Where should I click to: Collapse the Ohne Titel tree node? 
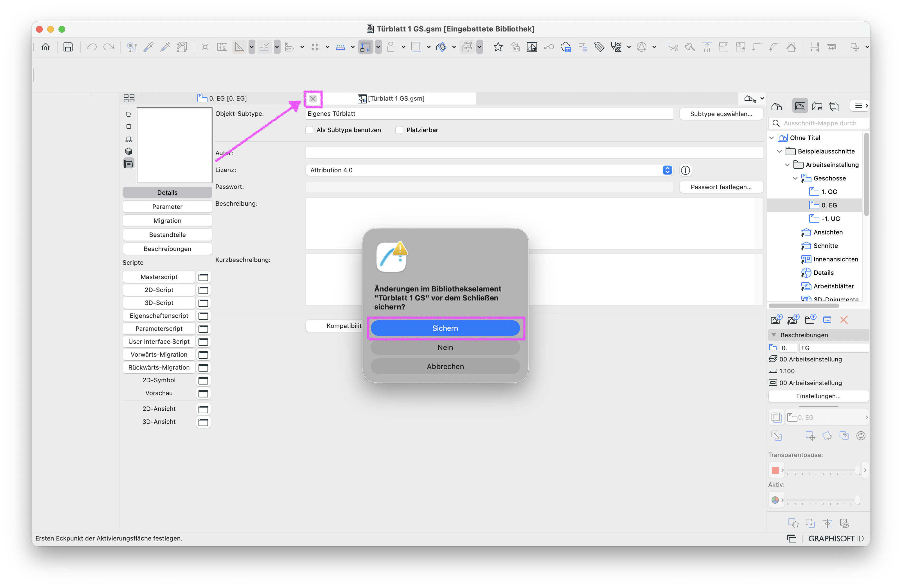[x=772, y=138]
